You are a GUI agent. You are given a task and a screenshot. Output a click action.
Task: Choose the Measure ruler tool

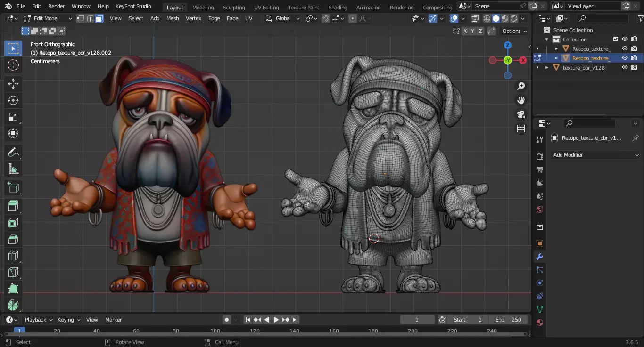(x=13, y=169)
